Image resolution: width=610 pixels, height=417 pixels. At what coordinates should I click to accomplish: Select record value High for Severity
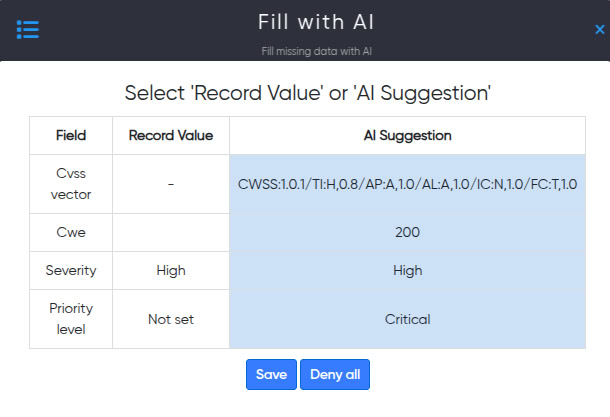171,270
